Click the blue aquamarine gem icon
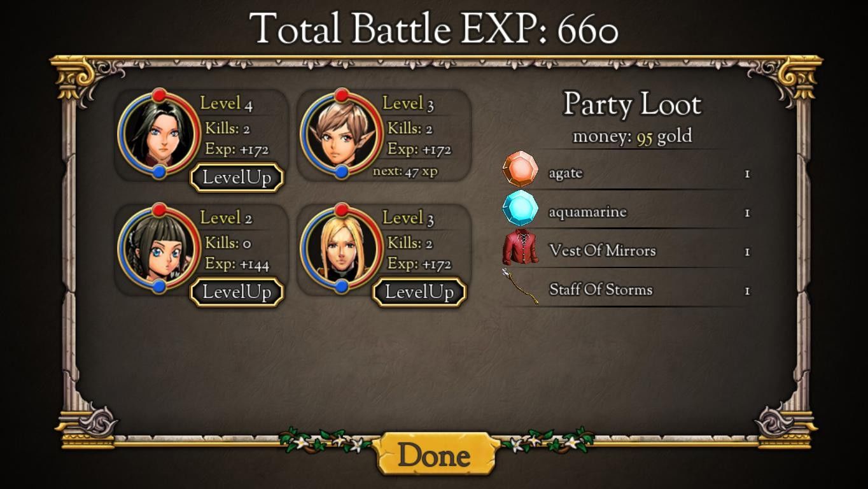 tap(520, 208)
